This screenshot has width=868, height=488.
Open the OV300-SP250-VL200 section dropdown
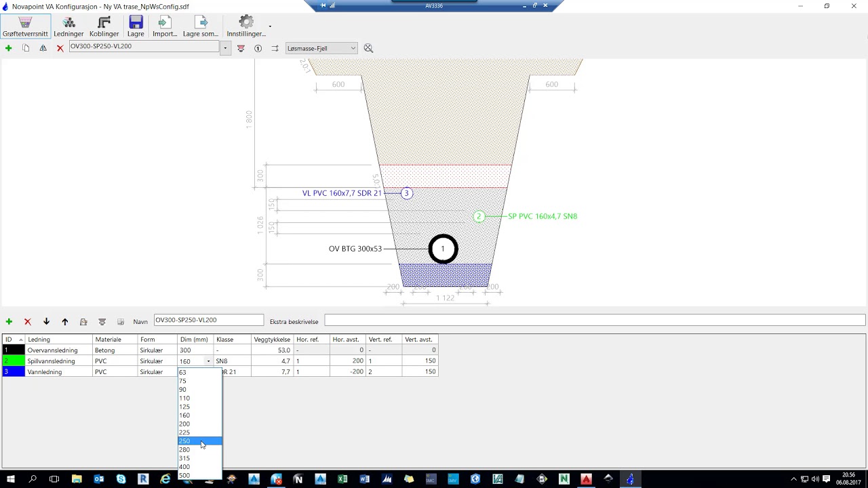coord(225,48)
